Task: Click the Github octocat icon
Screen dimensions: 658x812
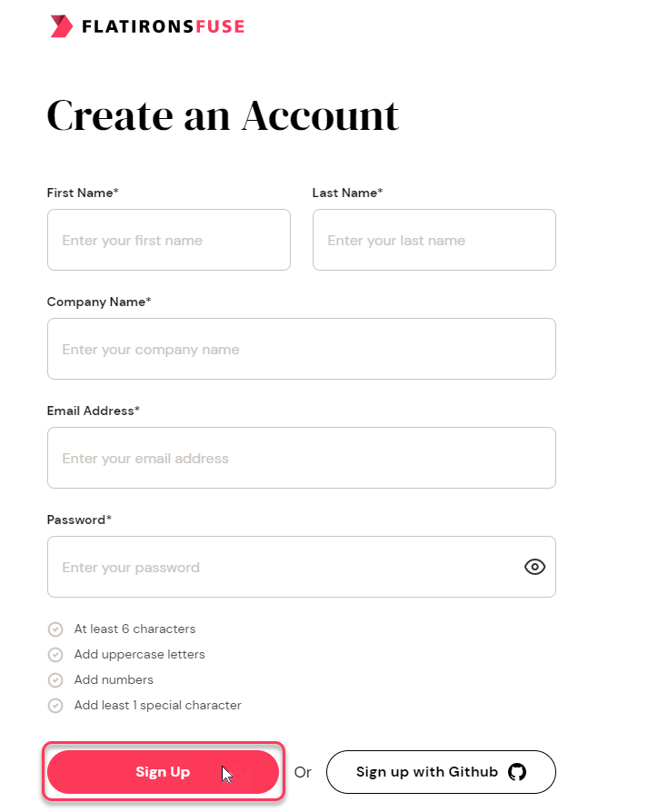Action: (517, 772)
